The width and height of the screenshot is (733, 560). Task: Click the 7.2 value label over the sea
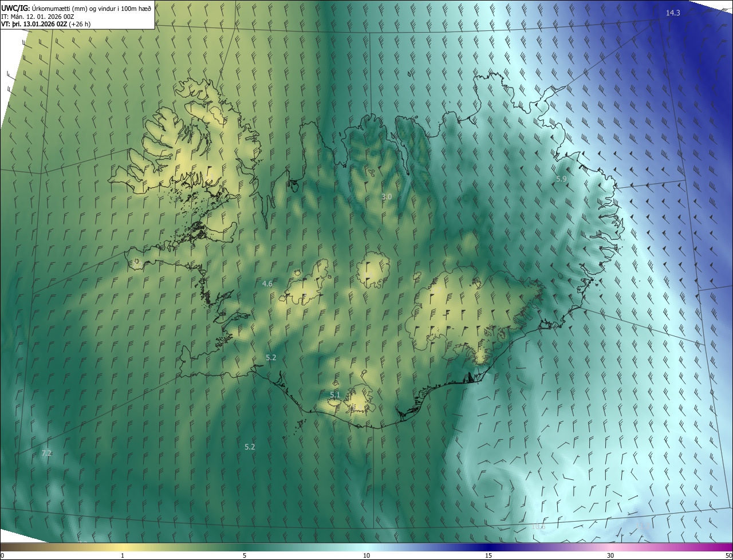[x=46, y=453]
